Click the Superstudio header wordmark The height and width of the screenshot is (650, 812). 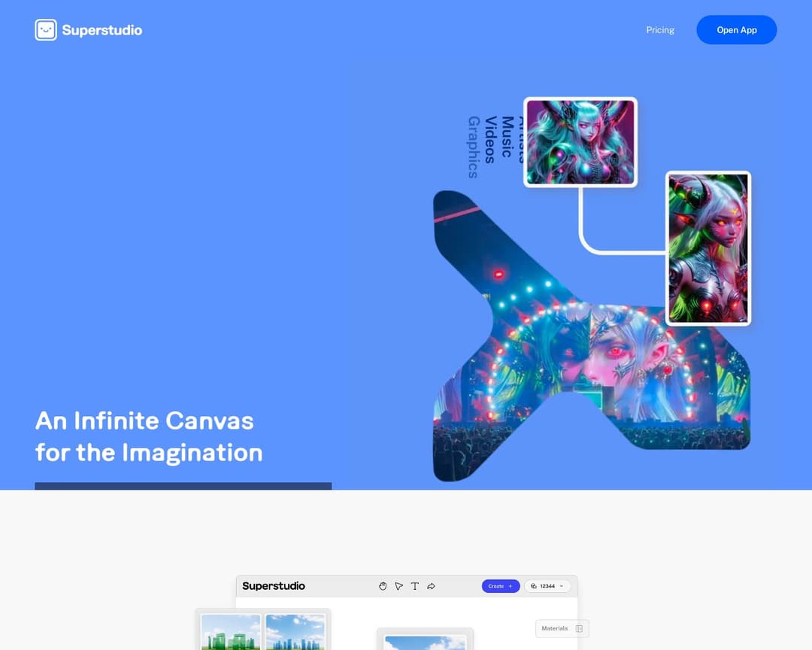[101, 30]
